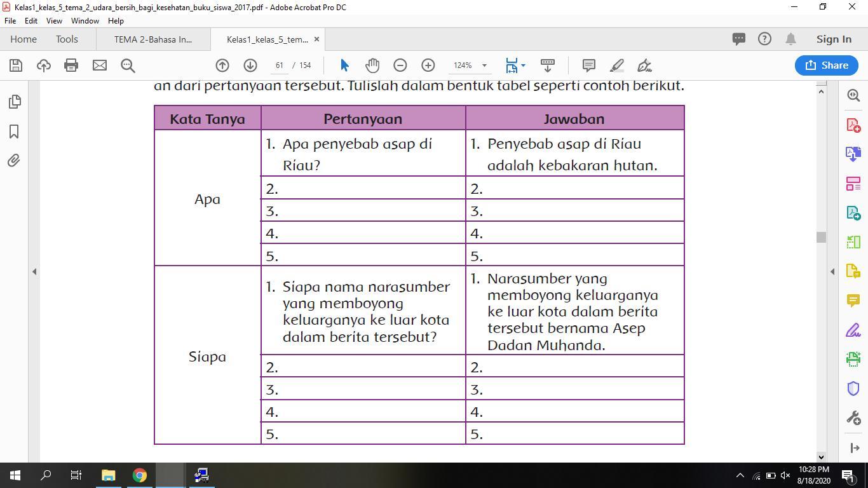Collapse the right tools pane arrow
This screenshot has width=868, height=488.
[832, 271]
